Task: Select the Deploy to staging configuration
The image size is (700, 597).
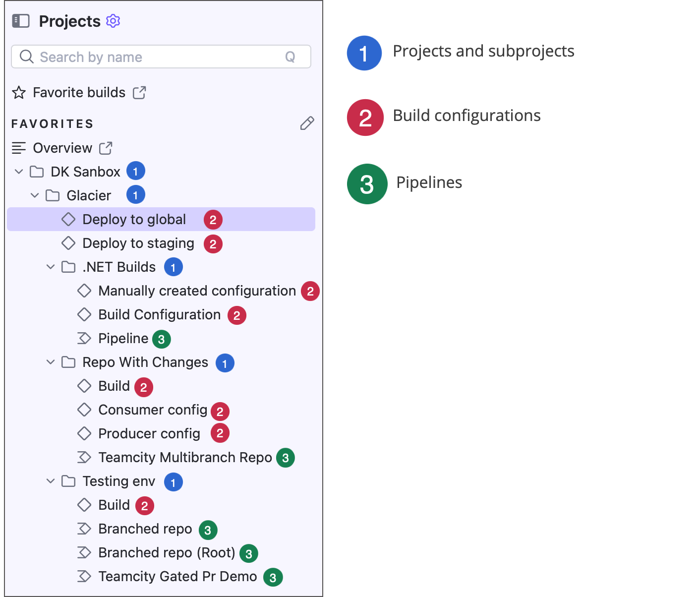Action: point(138,243)
